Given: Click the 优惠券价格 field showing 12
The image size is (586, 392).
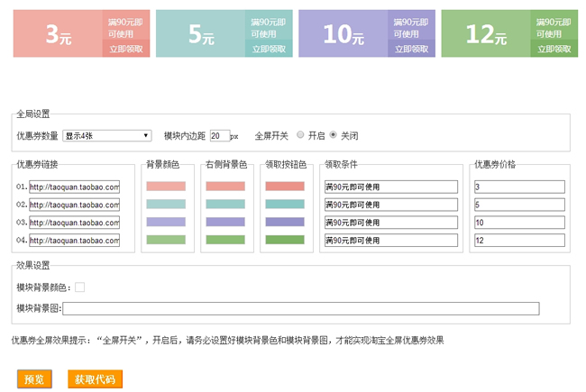Looking at the screenshot, I should point(518,241).
